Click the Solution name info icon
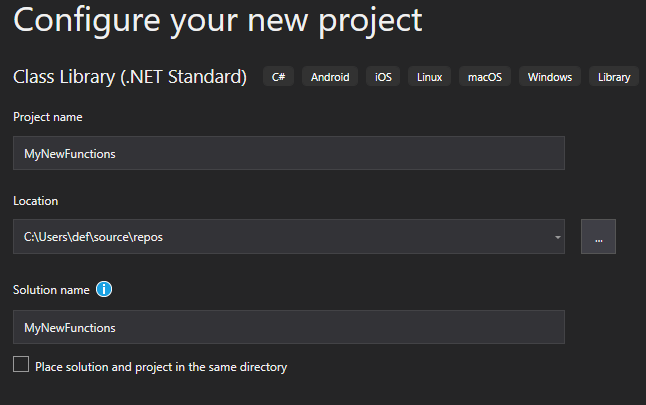Screen dimensions: 646x405 tap(104, 289)
